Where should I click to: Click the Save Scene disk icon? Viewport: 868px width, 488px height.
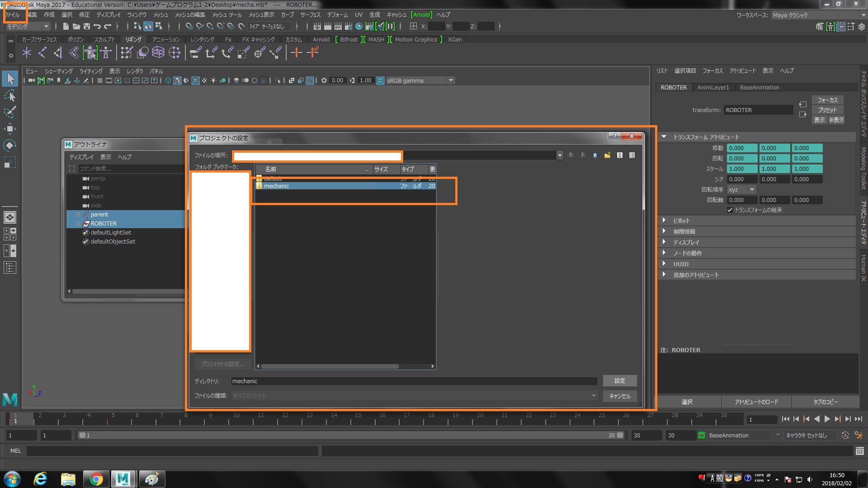[87, 26]
